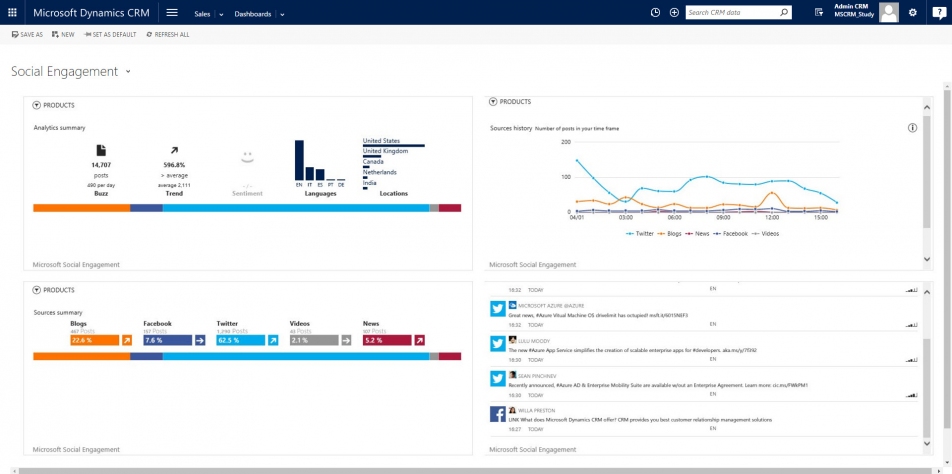Click the help question mark icon
The height and width of the screenshot is (474, 952).
[x=938, y=13]
